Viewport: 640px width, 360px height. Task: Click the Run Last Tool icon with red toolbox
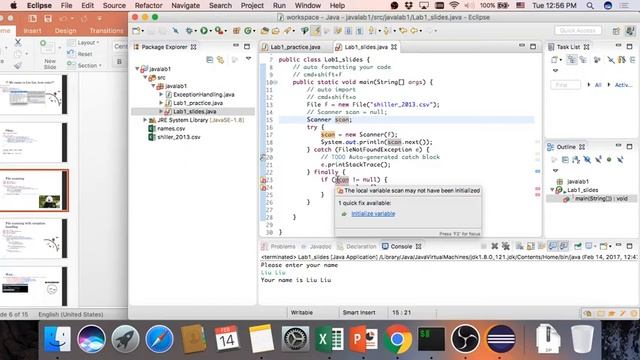218,31
